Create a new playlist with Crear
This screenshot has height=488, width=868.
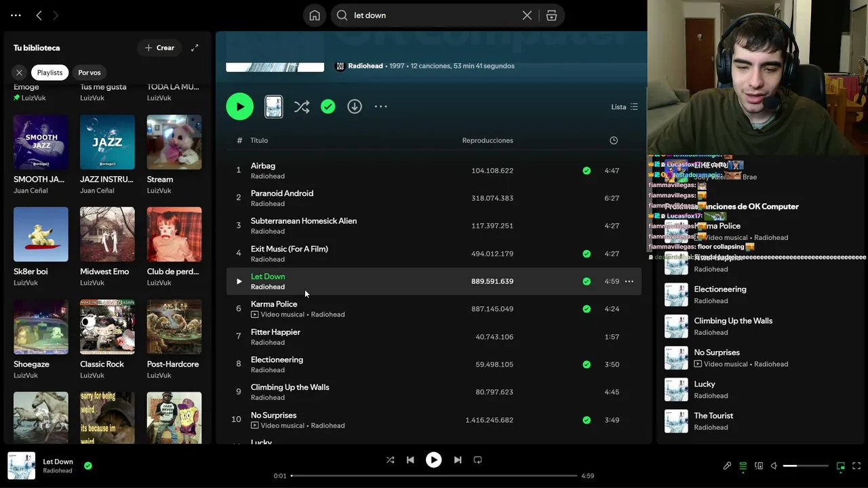(x=159, y=47)
